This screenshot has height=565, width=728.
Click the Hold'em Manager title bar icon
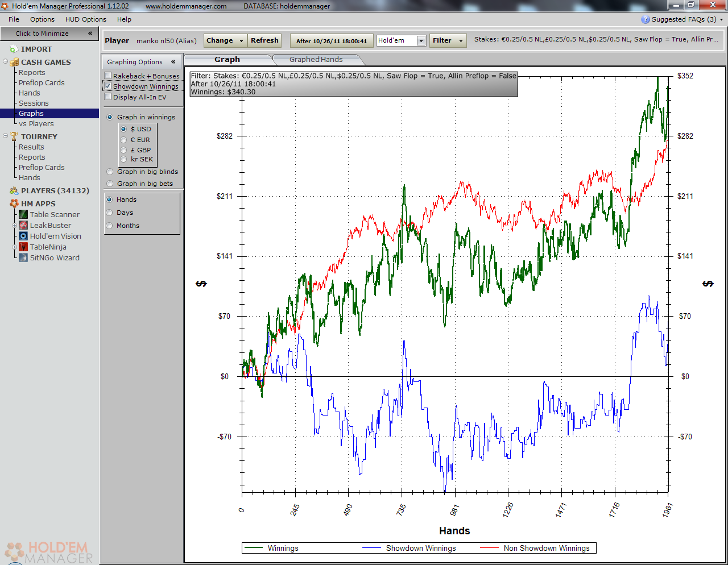click(5, 6)
